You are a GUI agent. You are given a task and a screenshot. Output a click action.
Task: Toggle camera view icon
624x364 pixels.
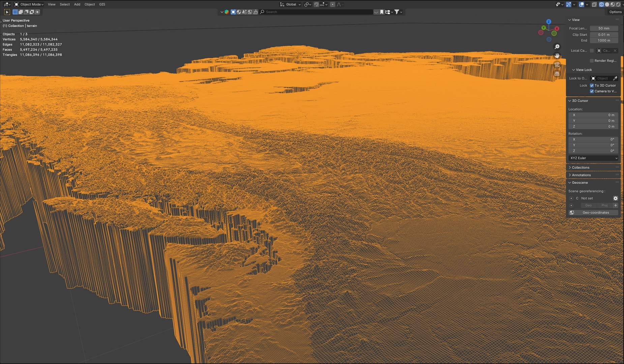tap(557, 65)
